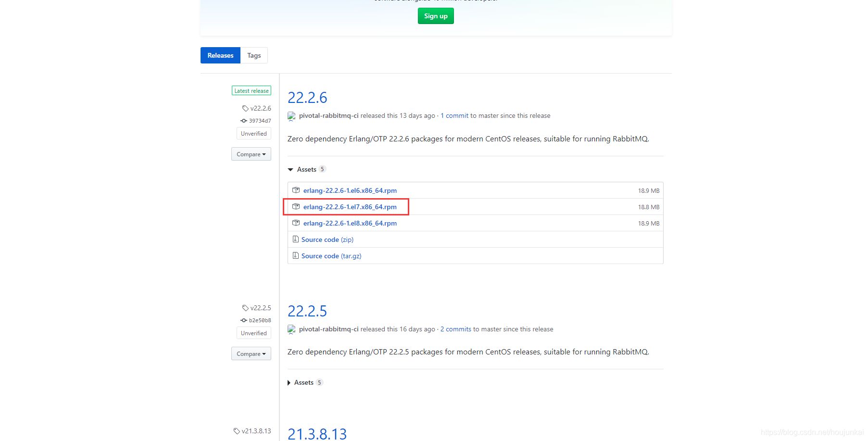868x441 pixels.
Task: Open commit b2e50b8
Action: click(260, 320)
